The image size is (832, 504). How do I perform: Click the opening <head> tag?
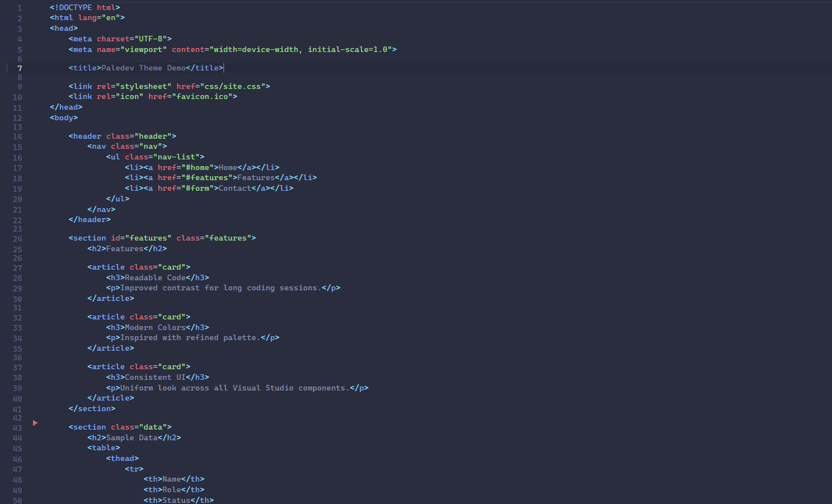point(64,28)
